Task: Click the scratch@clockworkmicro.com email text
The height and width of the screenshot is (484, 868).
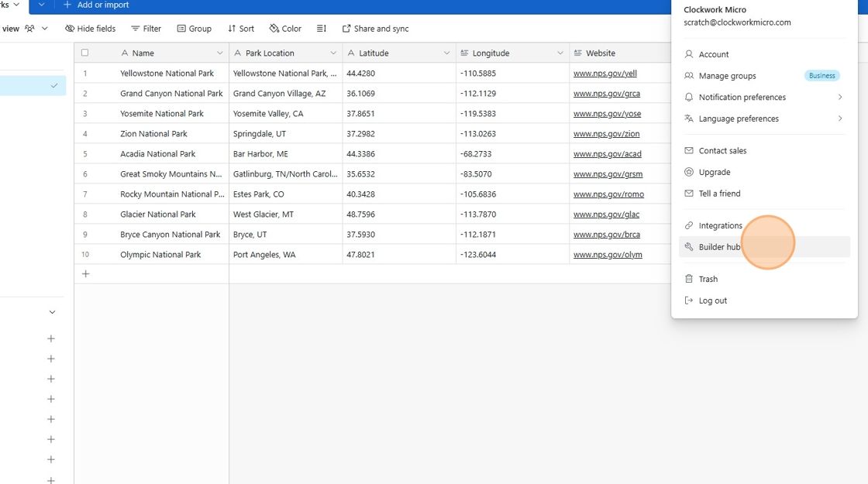Action: click(737, 22)
